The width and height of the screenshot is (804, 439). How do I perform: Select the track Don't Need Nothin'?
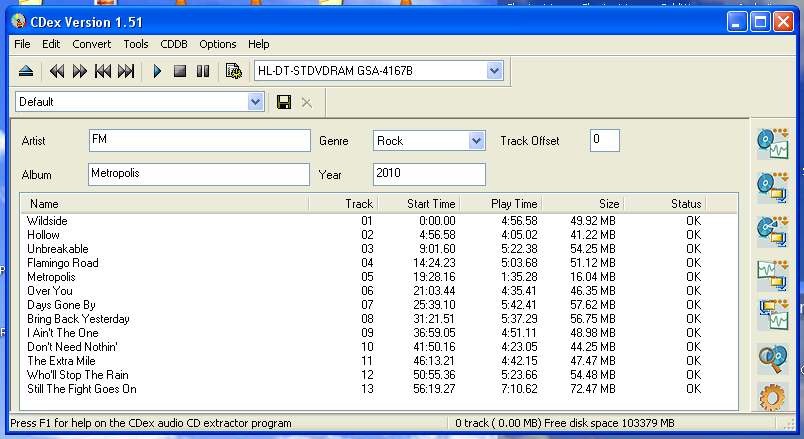point(72,347)
